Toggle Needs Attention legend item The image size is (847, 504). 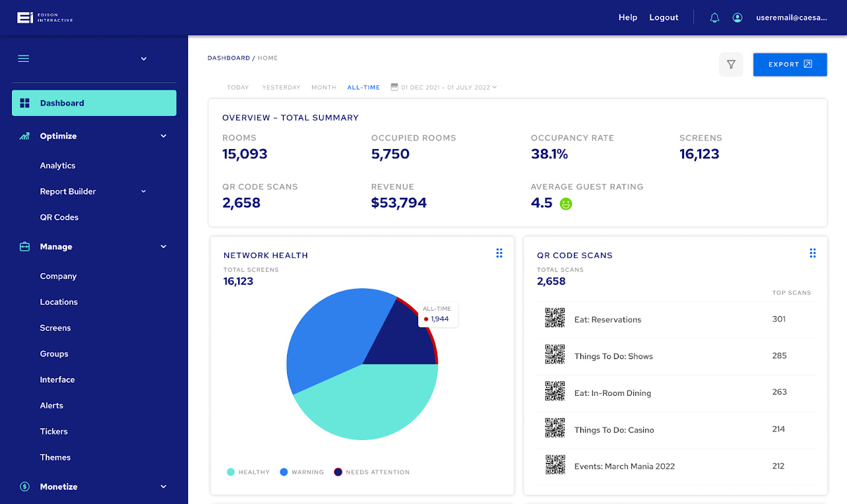point(371,472)
